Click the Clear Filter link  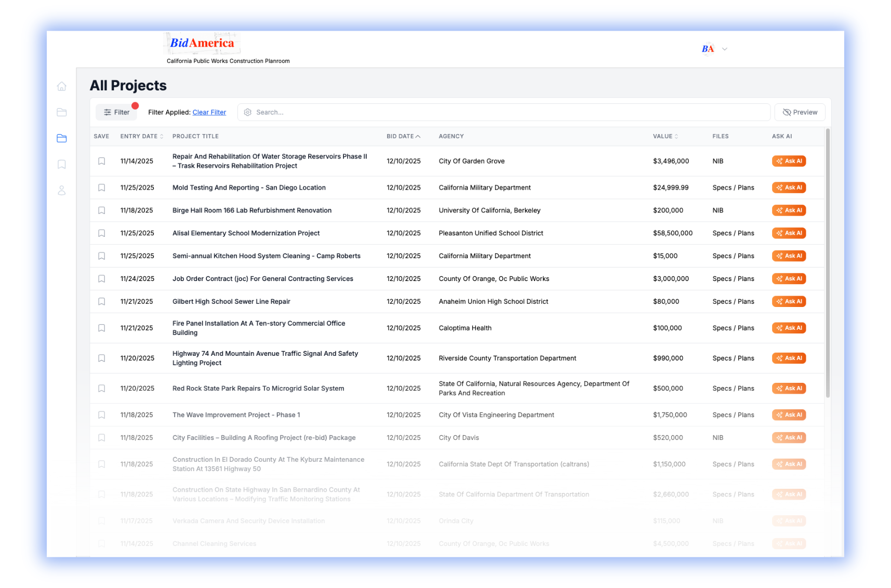coord(209,112)
